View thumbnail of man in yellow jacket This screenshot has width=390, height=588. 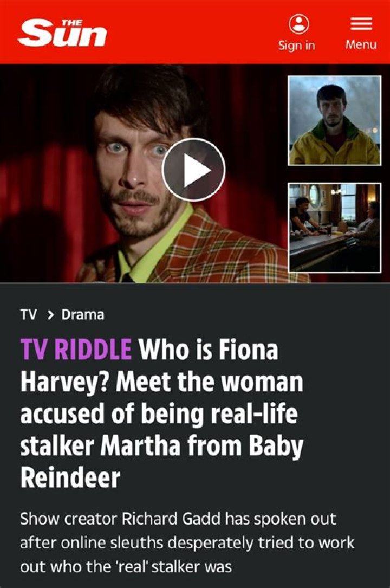(335, 120)
